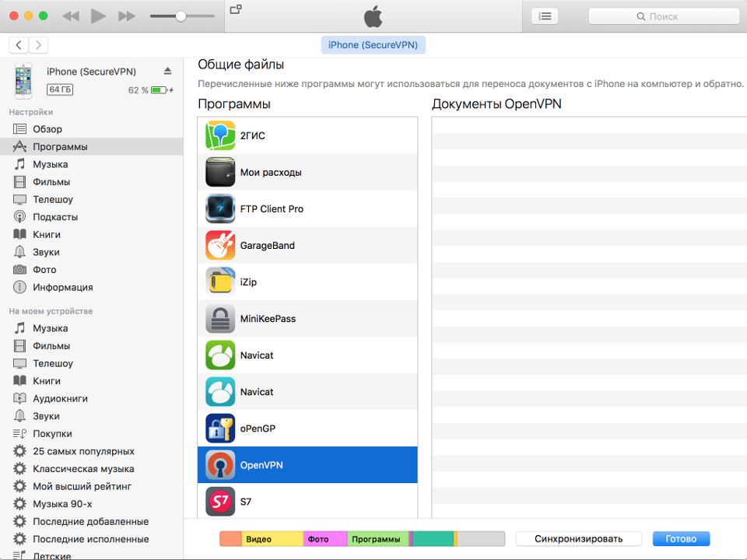Select the MiniKeePass padlock icon
Viewport: 747px width, 560px height.
(220, 319)
